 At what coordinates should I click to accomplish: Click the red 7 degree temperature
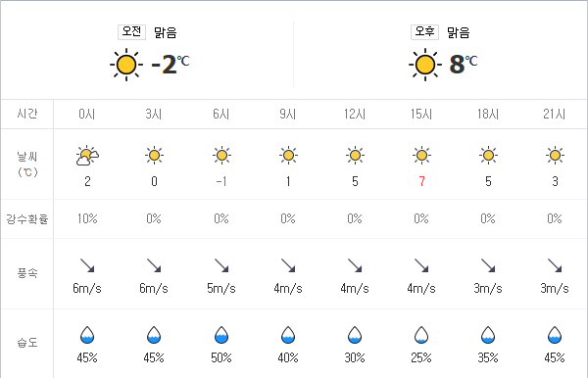[x=421, y=182]
